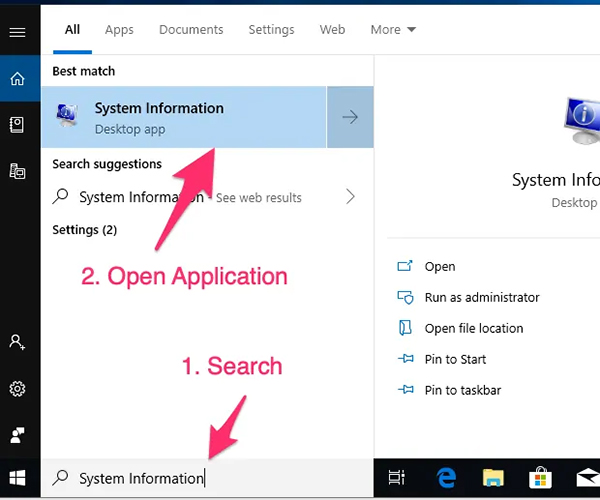Screen dimensions: 600x500
Task: Click the Run as administrator shield icon
Action: pos(405,297)
